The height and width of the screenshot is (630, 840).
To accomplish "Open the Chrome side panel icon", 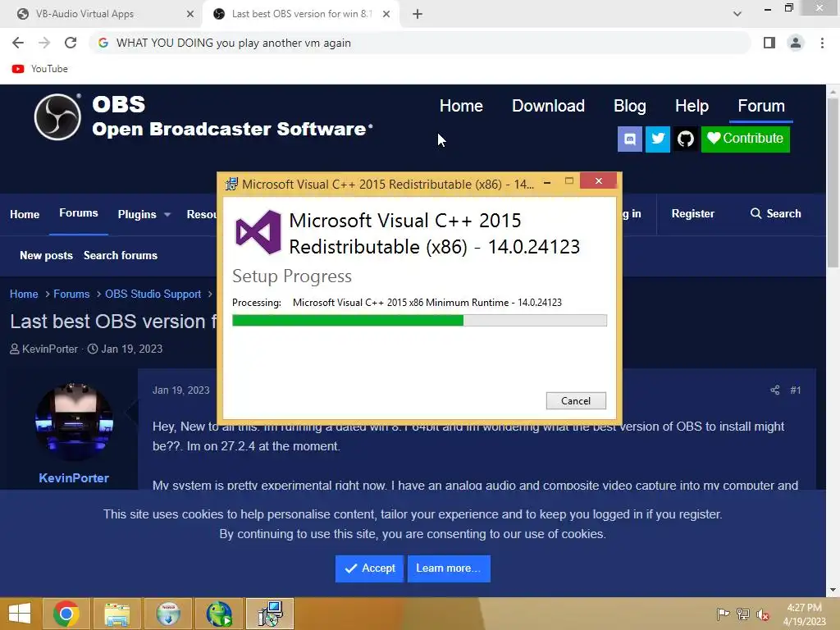I will click(769, 43).
